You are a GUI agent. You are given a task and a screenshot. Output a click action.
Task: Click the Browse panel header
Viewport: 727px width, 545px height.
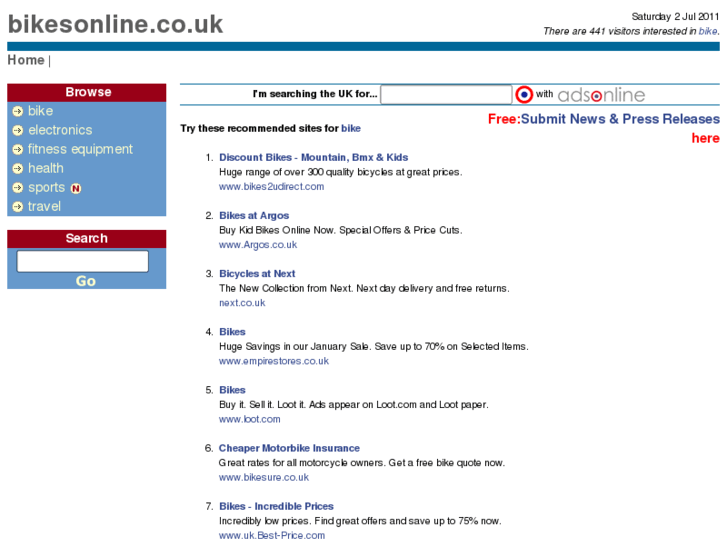tap(87, 92)
